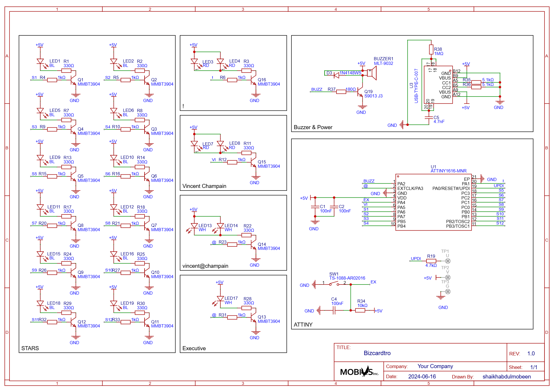Select resistor R19 symbol

(x=431, y=261)
